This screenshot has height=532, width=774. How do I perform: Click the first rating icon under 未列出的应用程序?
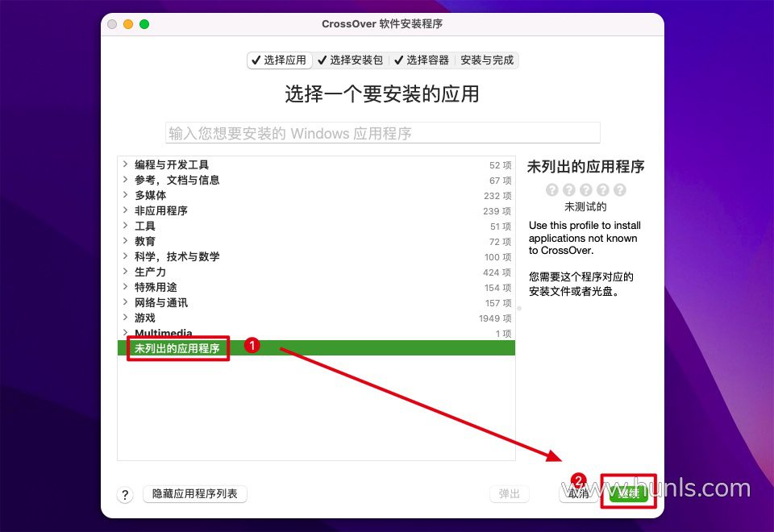point(551,190)
